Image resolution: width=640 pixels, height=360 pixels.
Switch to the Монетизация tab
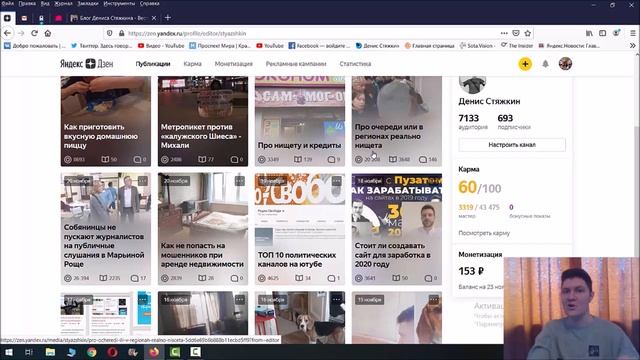[233, 64]
